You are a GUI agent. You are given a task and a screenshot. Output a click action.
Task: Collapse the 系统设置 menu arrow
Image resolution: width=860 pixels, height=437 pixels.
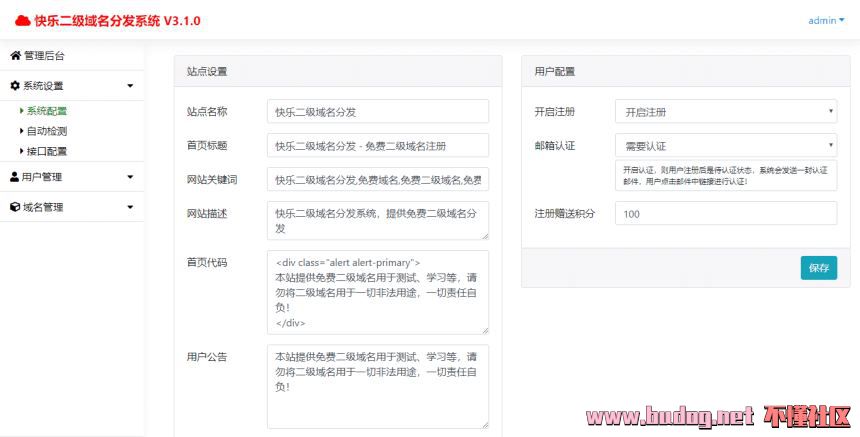[x=130, y=86]
